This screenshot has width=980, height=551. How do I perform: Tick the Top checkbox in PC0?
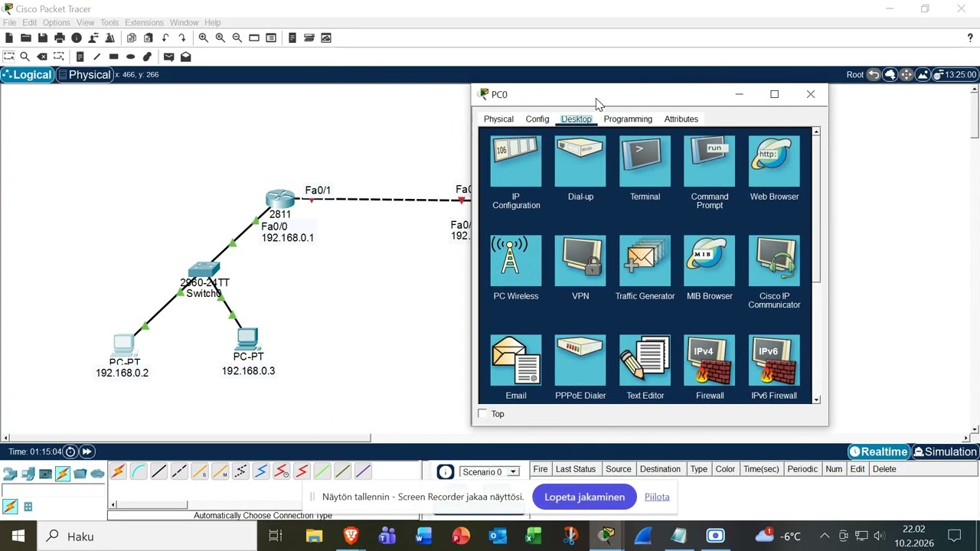(482, 414)
